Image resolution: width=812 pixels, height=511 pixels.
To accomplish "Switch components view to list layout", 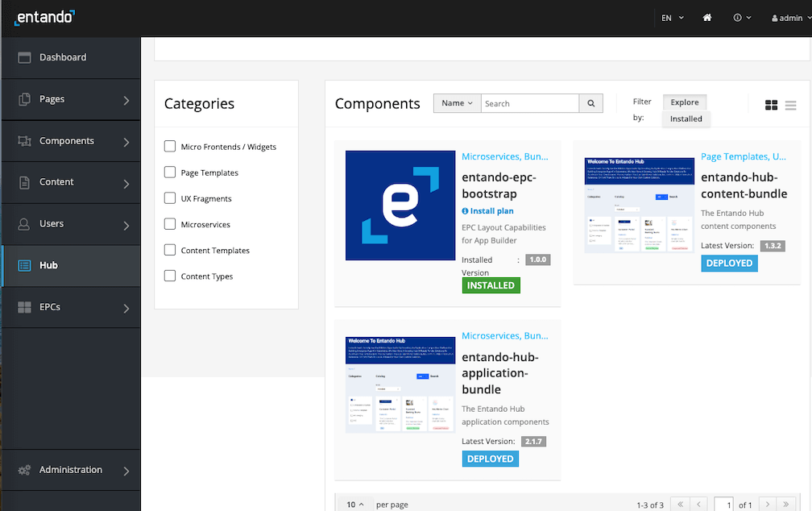I will click(x=789, y=105).
